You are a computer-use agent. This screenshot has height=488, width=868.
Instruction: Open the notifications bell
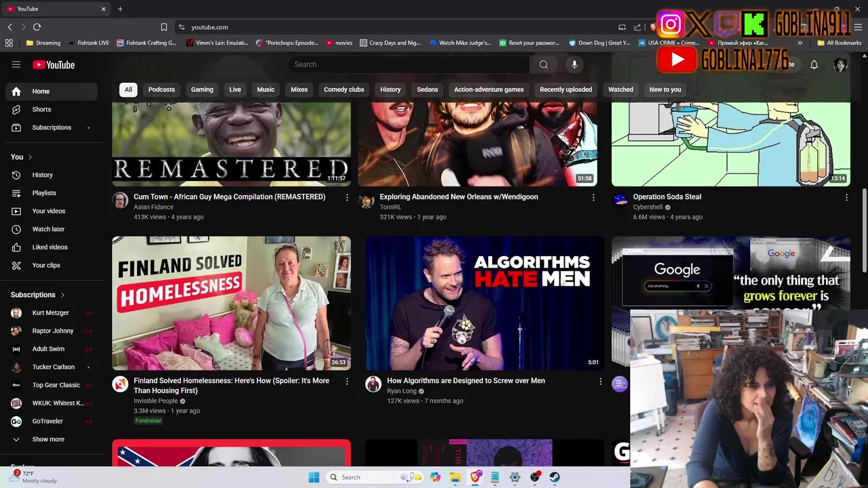pyautogui.click(x=814, y=64)
